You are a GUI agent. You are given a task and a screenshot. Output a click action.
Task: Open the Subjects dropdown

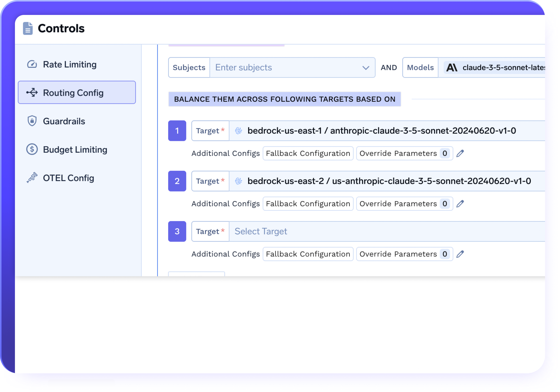coord(366,68)
